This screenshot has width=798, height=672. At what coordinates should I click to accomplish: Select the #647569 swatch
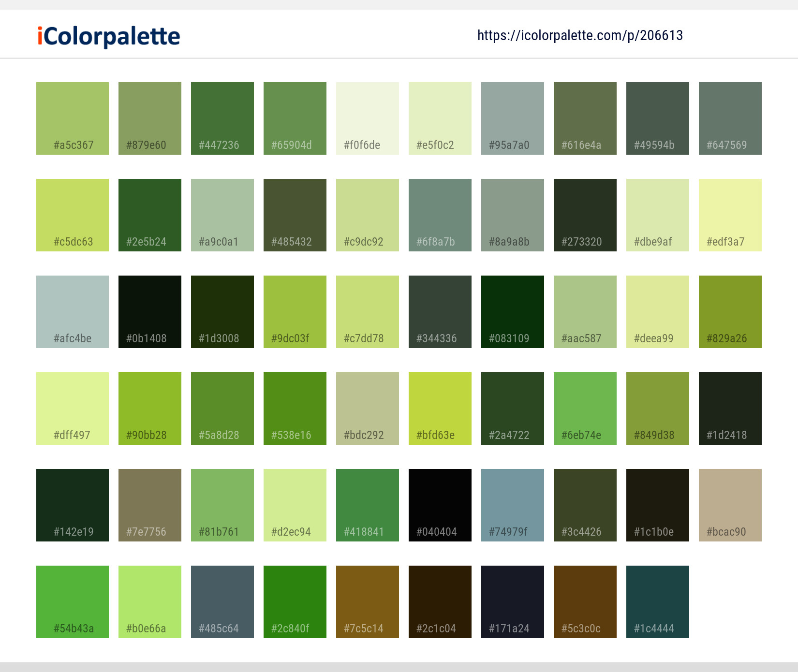pos(730,118)
